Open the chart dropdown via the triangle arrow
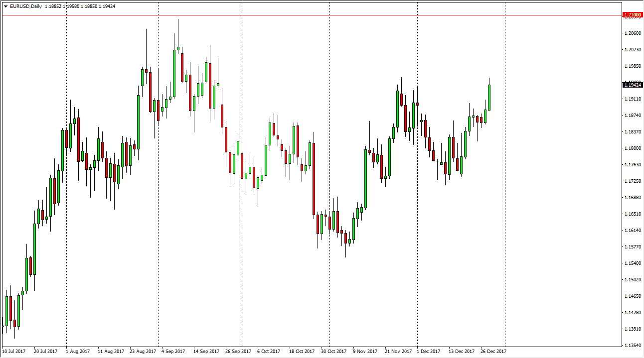This screenshot has width=644, height=358. pos(5,6)
